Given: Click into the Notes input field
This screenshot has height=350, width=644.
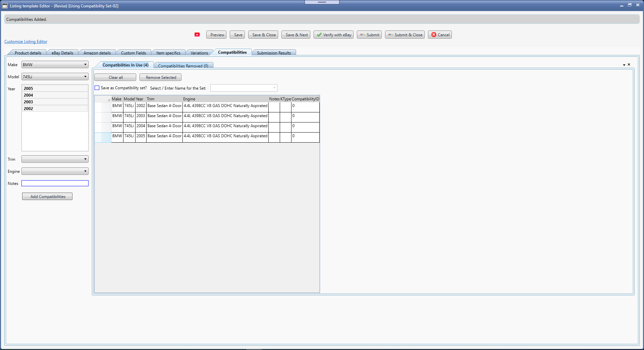Looking at the screenshot, I should pos(55,183).
